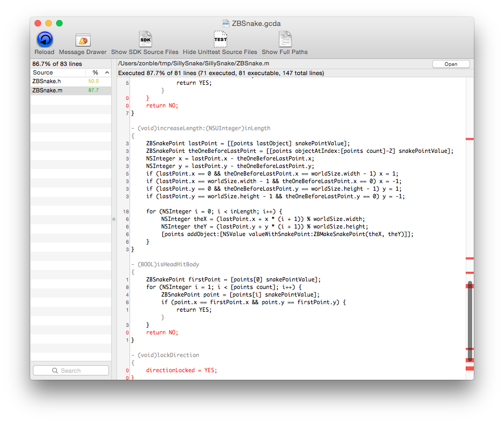The image size is (504, 423).
Task: Jump to the topmost red marker in the scroll gutter
Action: [x=469, y=139]
